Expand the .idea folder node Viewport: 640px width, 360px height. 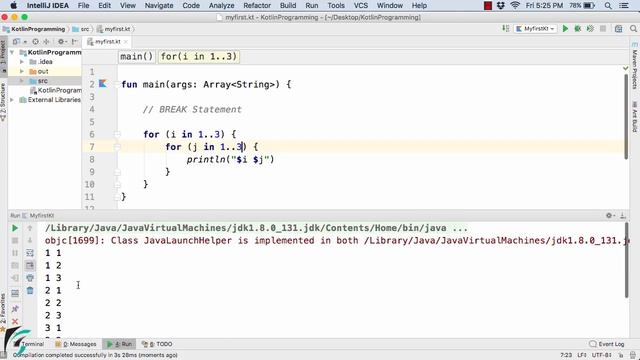click(x=22, y=62)
